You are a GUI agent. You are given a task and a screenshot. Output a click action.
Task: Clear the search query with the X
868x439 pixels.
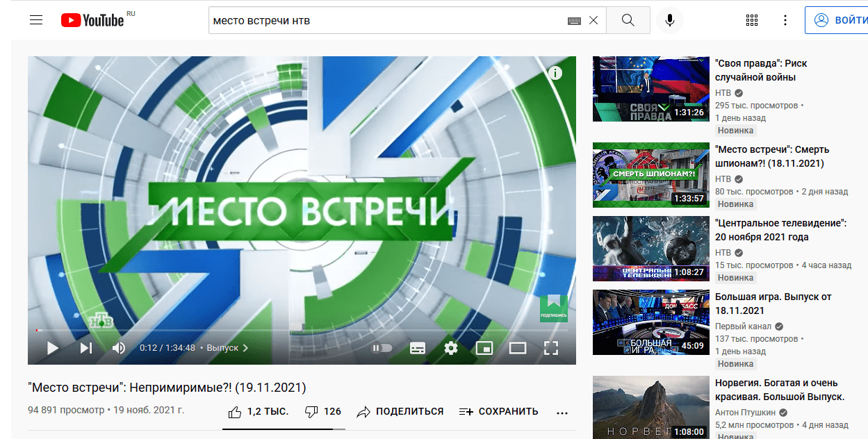(593, 21)
